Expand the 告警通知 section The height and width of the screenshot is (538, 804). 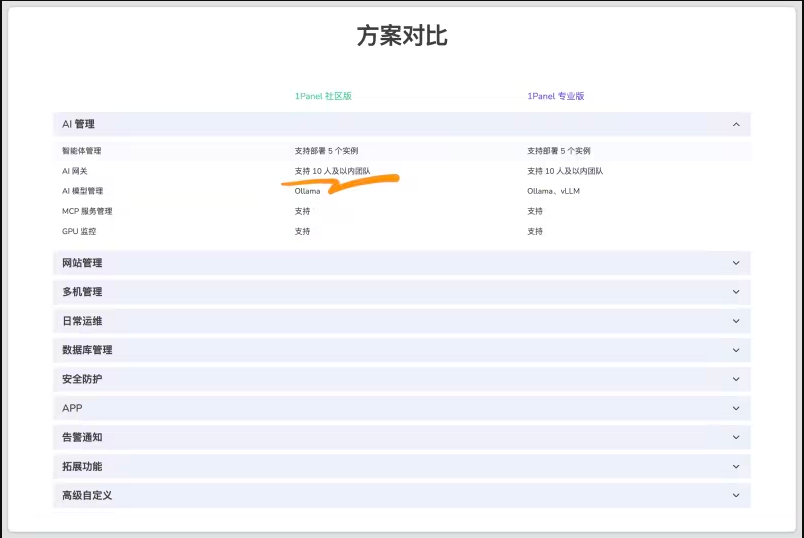tap(401, 437)
